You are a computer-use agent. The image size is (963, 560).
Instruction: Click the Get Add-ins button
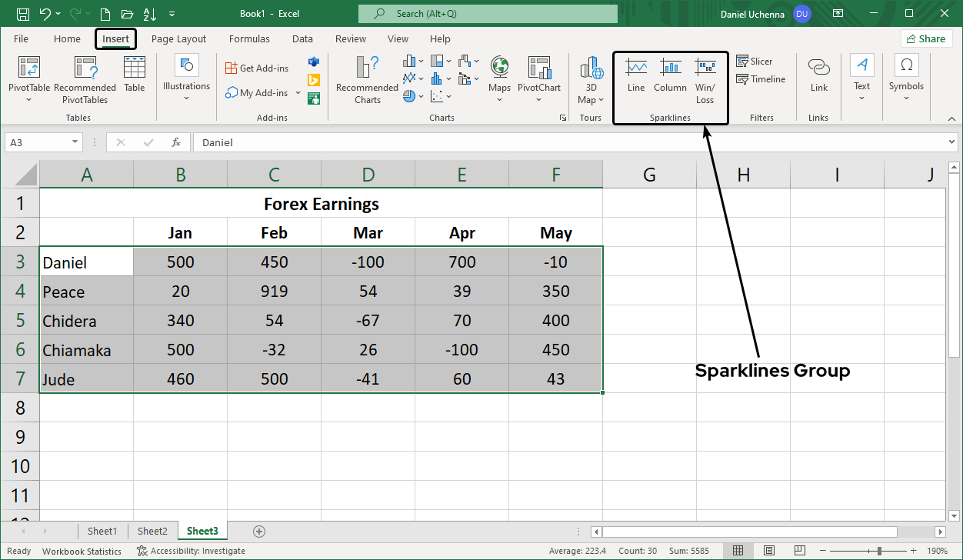(x=257, y=68)
